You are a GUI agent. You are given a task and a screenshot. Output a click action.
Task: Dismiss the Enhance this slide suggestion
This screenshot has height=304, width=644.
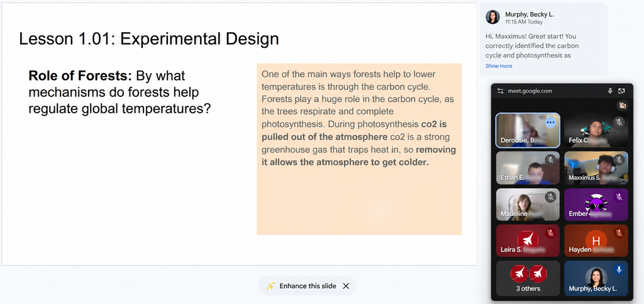346,286
